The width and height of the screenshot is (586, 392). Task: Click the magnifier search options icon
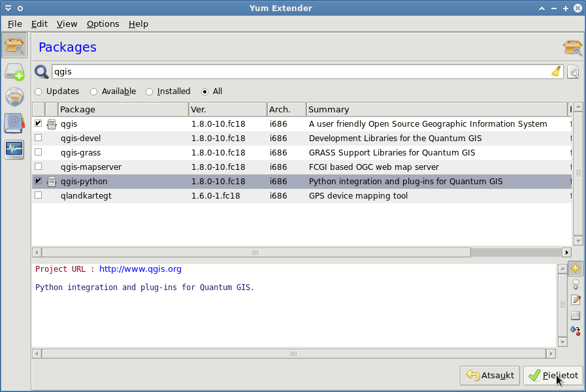(x=41, y=72)
